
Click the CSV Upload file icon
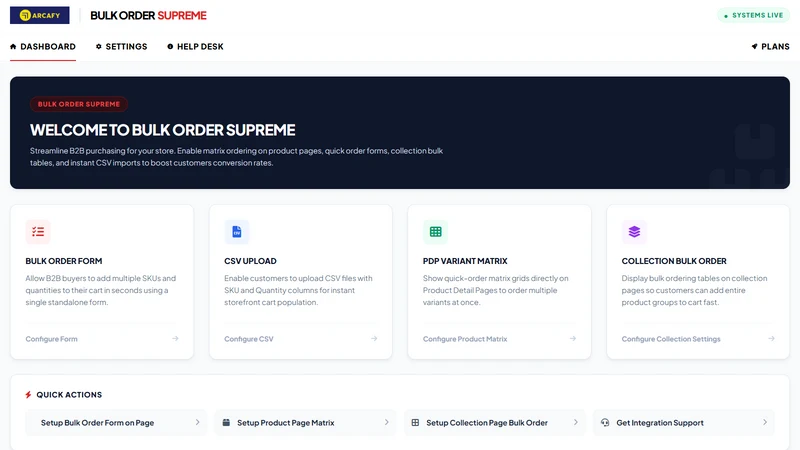click(x=237, y=232)
